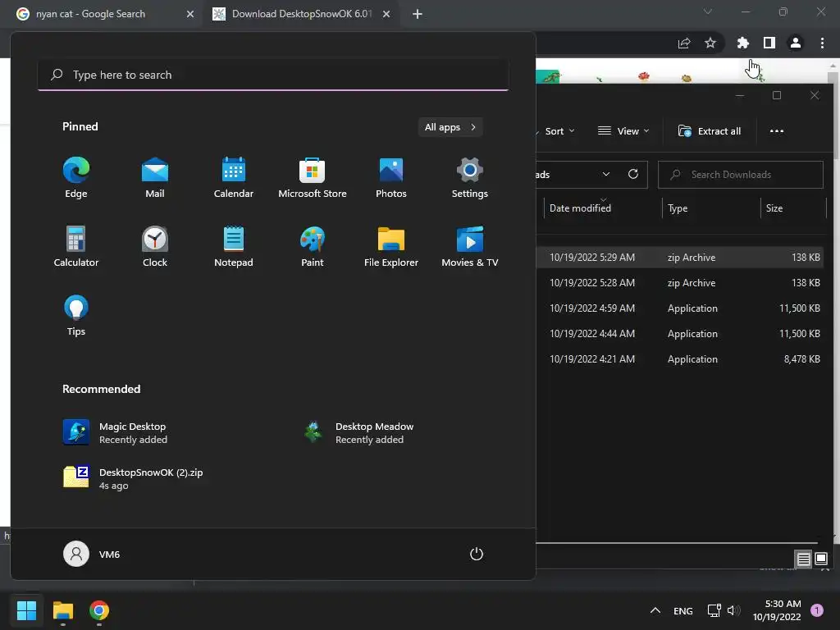
Task: Select the Application modified 4:59 AM
Action: [681, 308]
